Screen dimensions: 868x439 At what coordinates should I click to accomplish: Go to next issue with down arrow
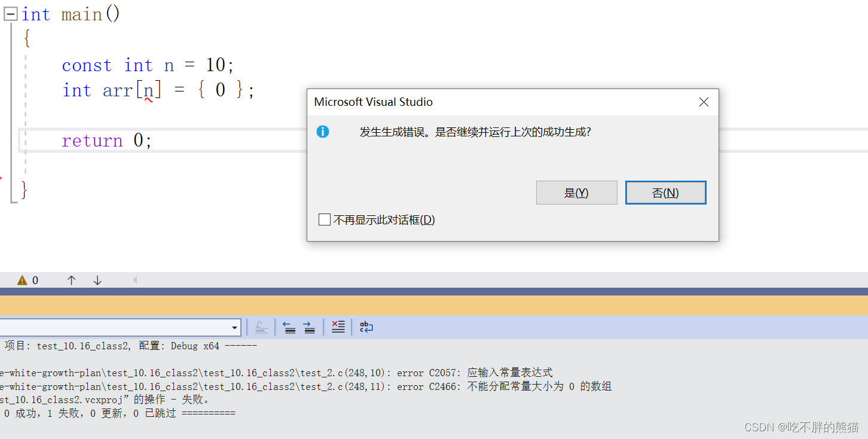click(97, 280)
